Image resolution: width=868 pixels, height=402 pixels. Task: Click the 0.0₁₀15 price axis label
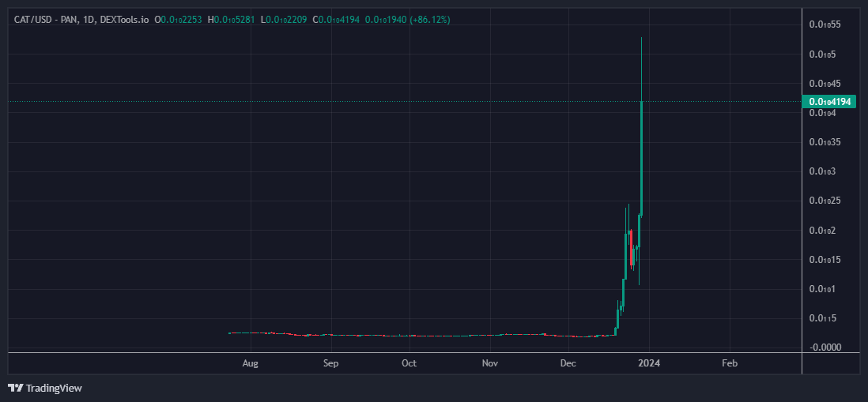pos(825,259)
